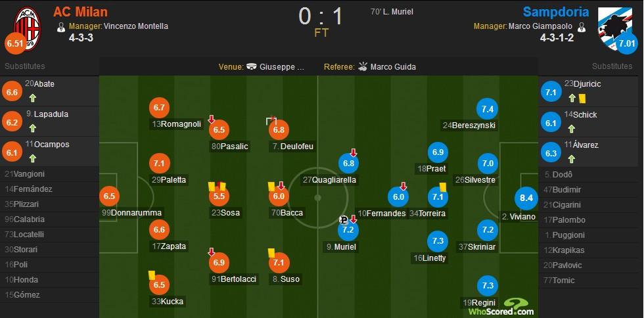Open Sosa's 5.5 rating bubble
The image size is (644, 318).
219,196
